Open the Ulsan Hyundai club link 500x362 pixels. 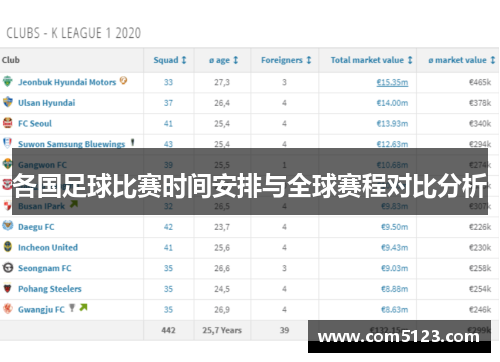click(47, 103)
